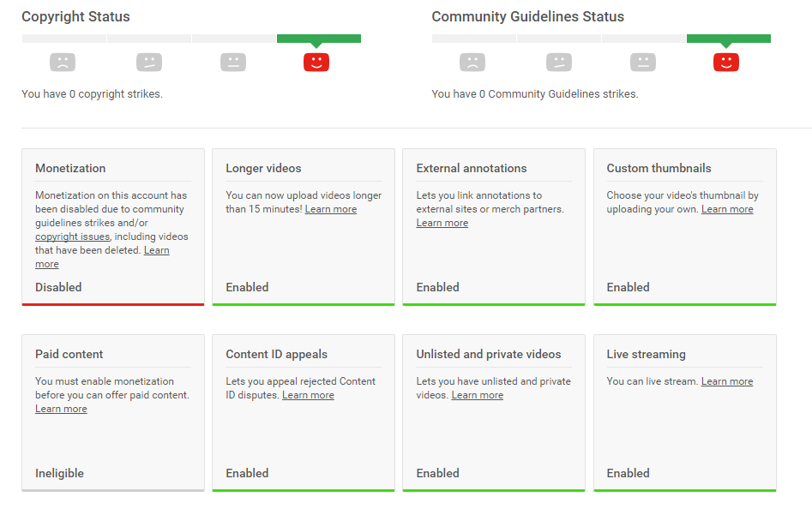Viewport: 812px width, 509px height.
Task: Click Learn more under Live streaming
Action: pos(727,381)
